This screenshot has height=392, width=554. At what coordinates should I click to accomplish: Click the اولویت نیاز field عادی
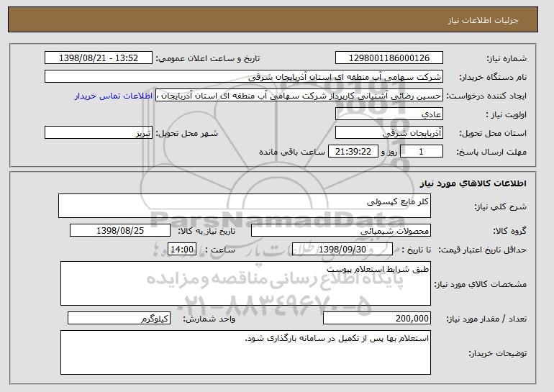389,114
